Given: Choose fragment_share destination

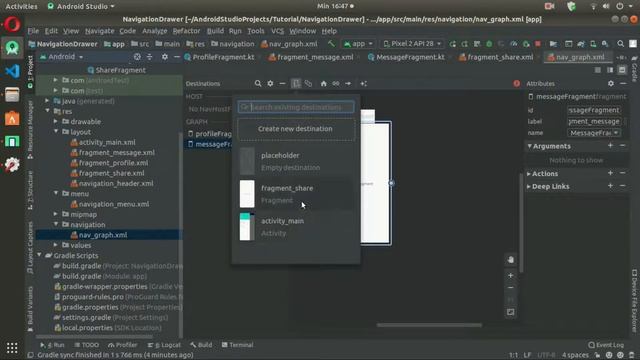Looking at the screenshot, I should (x=296, y=194).
